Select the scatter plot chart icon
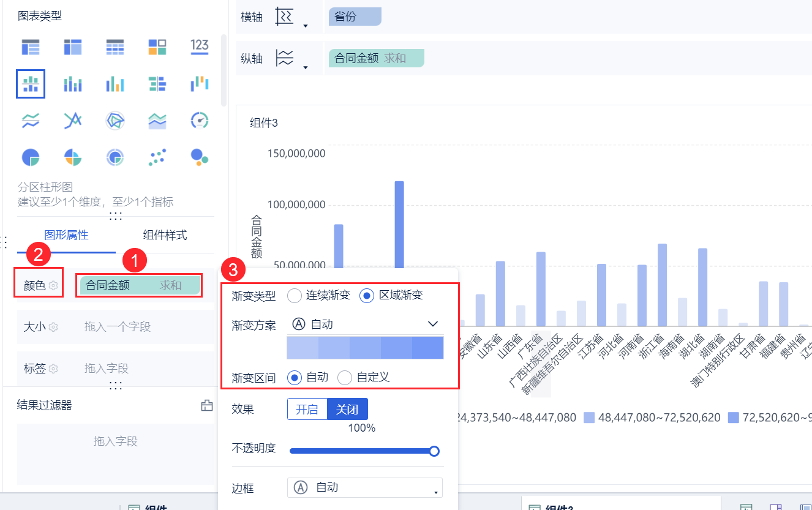Screen dimensions: 812x510 (157, 157)
